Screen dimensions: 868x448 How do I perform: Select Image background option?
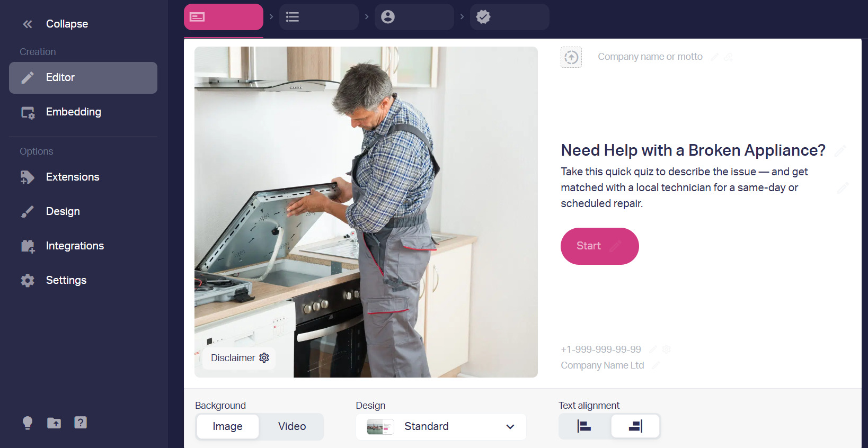click(x=227, y=426)
